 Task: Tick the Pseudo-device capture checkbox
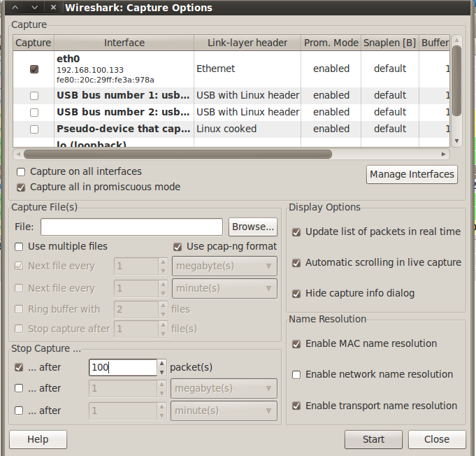pos(34,129)
